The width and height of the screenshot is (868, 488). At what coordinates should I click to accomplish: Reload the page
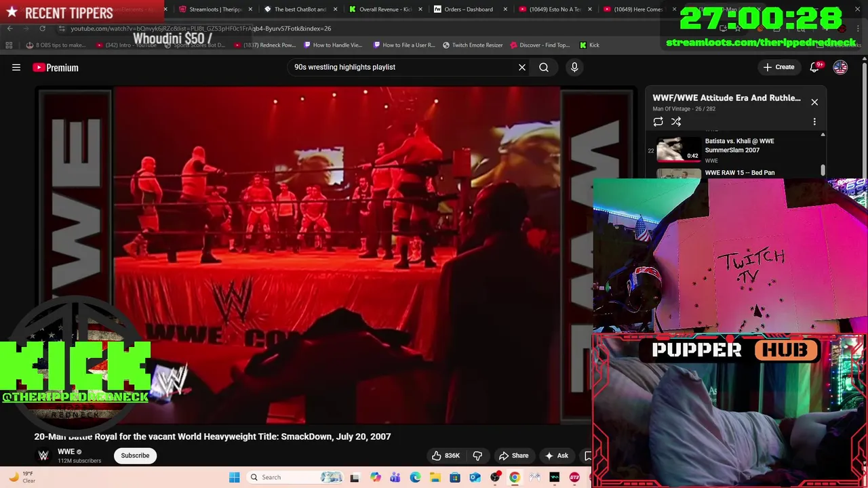42,28
